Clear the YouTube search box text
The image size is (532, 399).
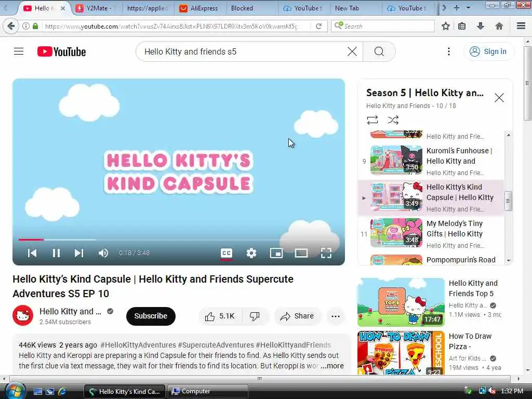(x=352, y=51)
